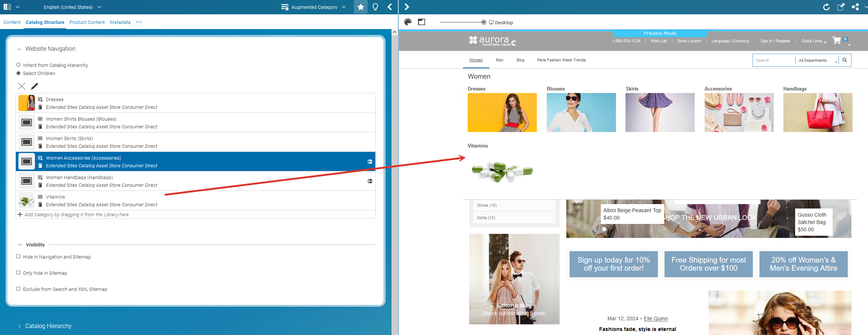The image size is (868, 335).
Task: Select the Inherit from Catalog Hierarchy radio button
Action: point(18,65)
